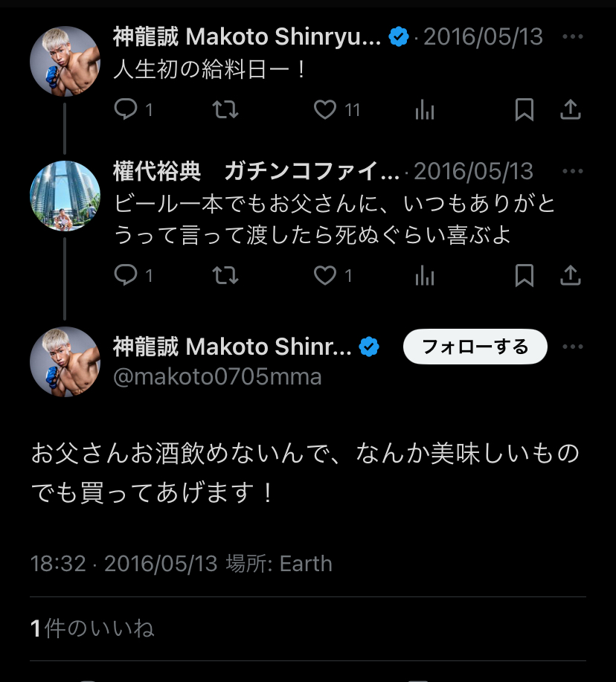Like 権代裕典's reply tweet
The height and width of the screenshot is (682, 616).
[x=325, y=275]
